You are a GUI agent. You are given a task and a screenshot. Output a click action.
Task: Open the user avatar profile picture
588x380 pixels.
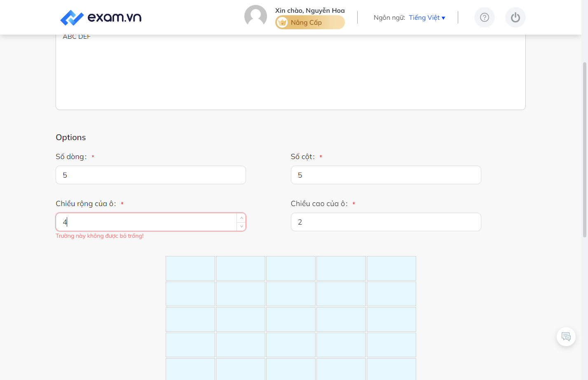point(255,16)
